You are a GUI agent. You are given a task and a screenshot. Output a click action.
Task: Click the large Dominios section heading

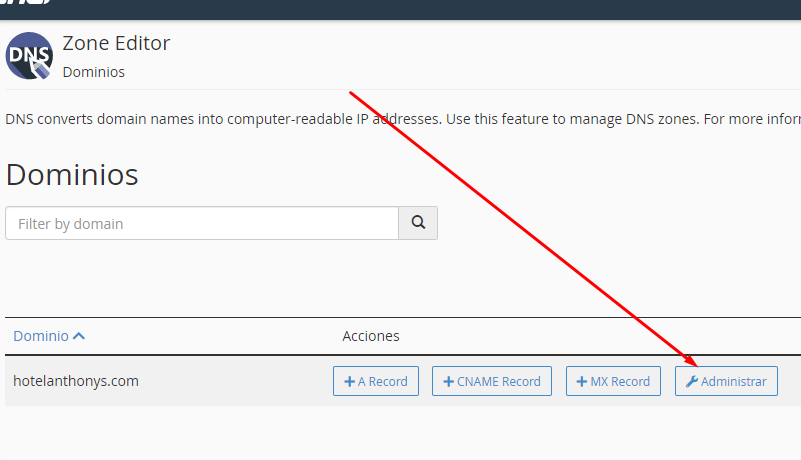[x=72, y=174]
